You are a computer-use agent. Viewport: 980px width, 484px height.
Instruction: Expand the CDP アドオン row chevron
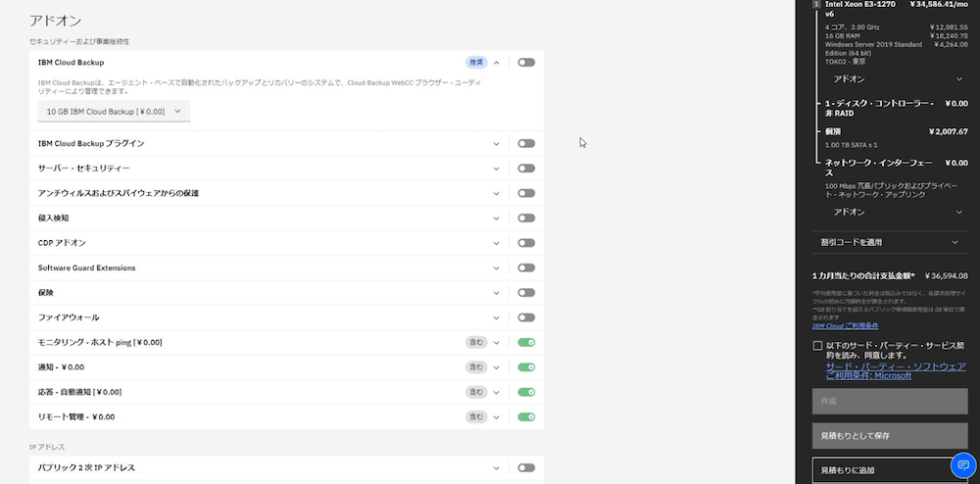[496, 243]
